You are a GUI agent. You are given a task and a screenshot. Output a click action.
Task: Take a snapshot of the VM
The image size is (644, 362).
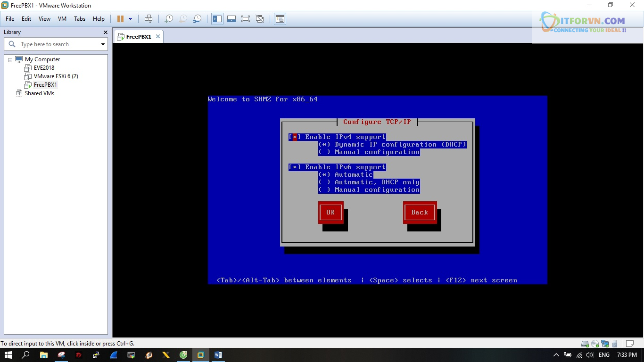click(x=168, y=19)
